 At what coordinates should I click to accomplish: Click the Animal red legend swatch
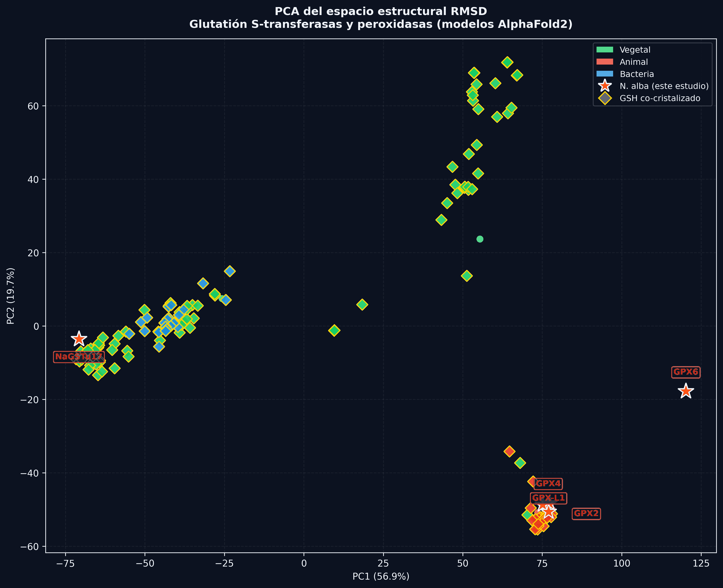click(605, 62)
